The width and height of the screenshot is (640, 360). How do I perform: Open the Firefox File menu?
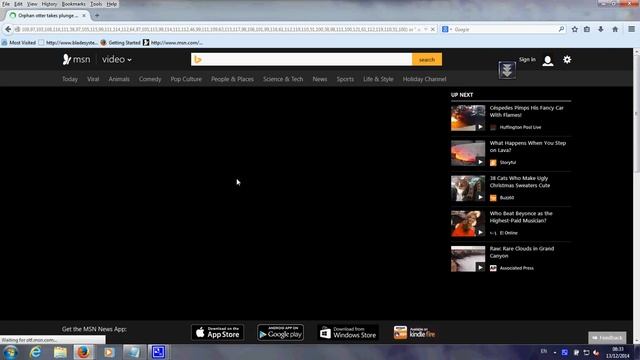[6, 4]
